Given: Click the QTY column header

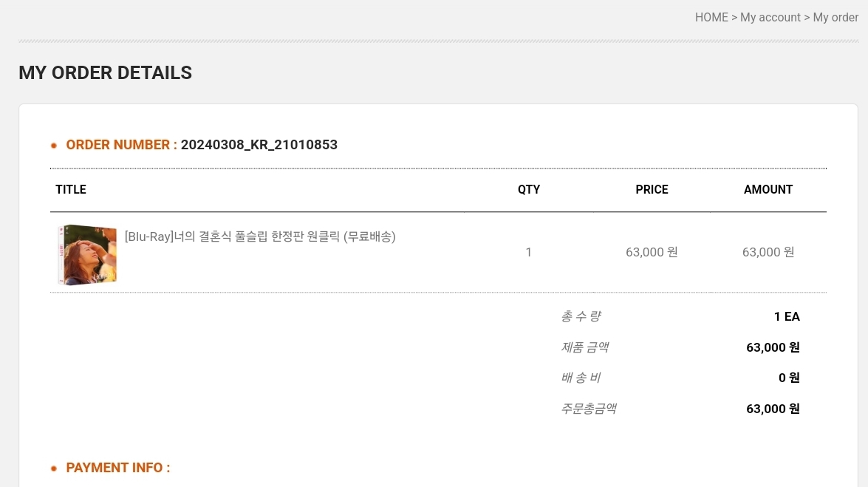Looking at the screenshot, I should coord(529,190).
